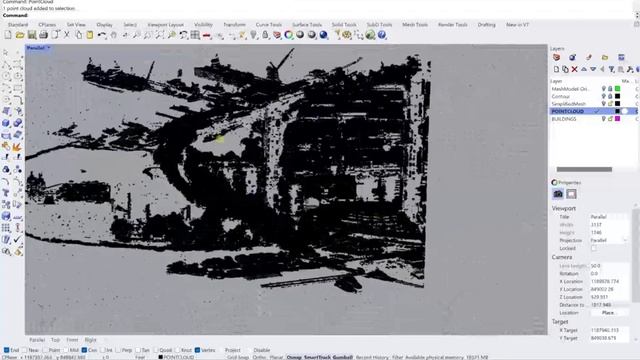This screenshot has width=640, height=360.
Task: Click the Lens Length field in Camera properties
Action: pyautogui.click(x=609, y=266)
